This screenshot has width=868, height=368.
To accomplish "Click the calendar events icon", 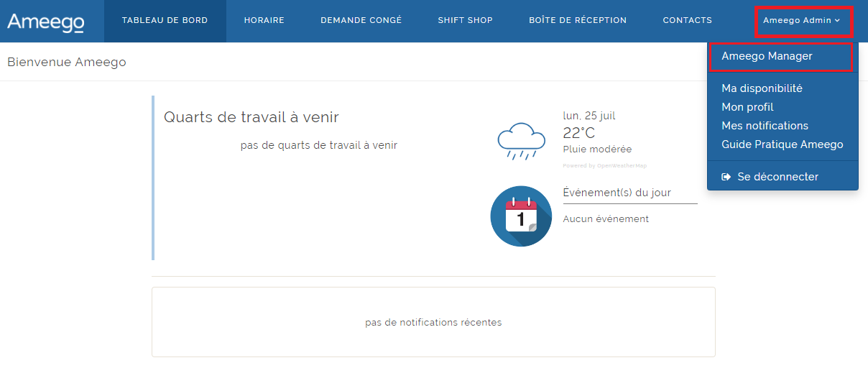I will click(x=521, y=216).
